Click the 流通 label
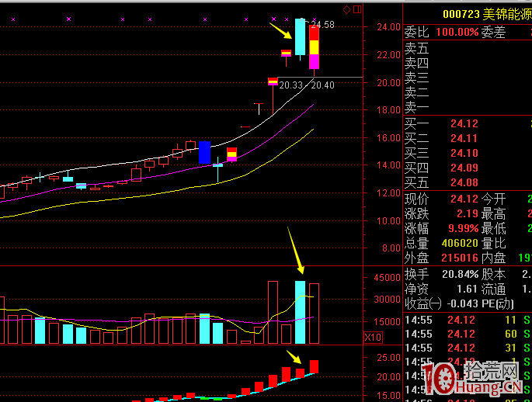The width and height of the screenshot is (532, 402). click(x=494, y=289)
